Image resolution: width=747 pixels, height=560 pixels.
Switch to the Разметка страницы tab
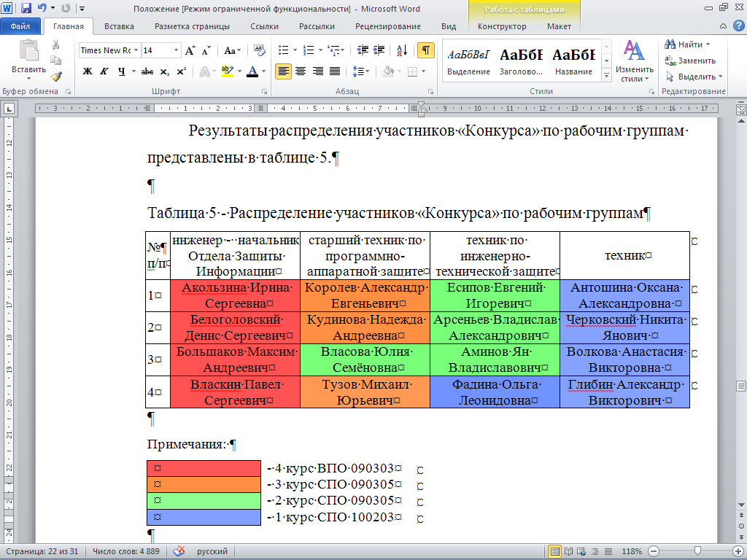point(192,26)
